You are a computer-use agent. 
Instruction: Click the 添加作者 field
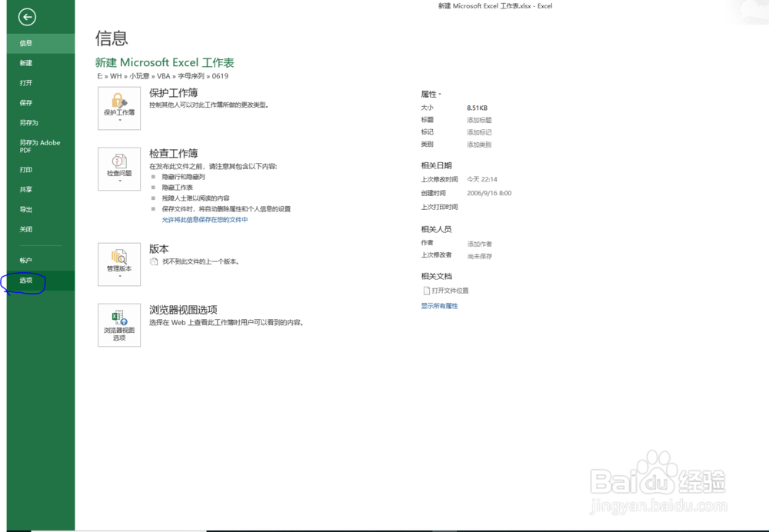[x=479, y=244]
